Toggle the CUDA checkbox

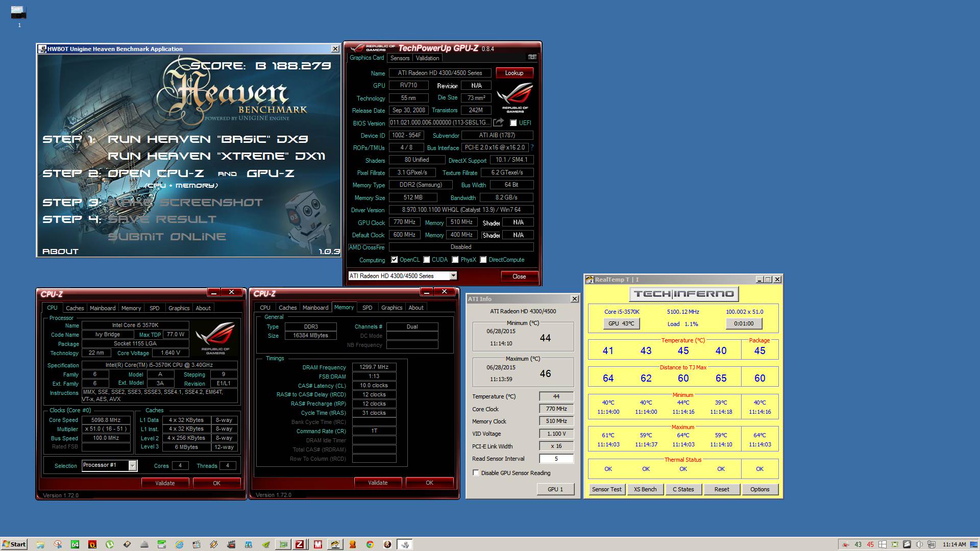click(427, 260)
